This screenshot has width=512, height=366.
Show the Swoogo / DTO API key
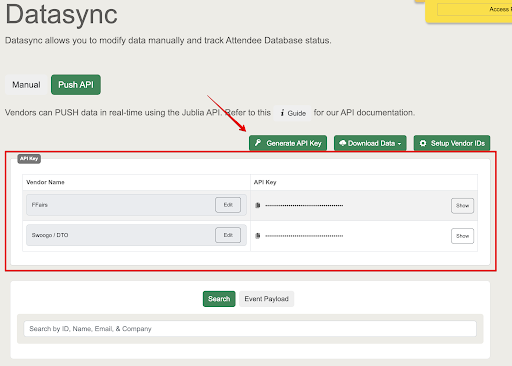(462, 236)
